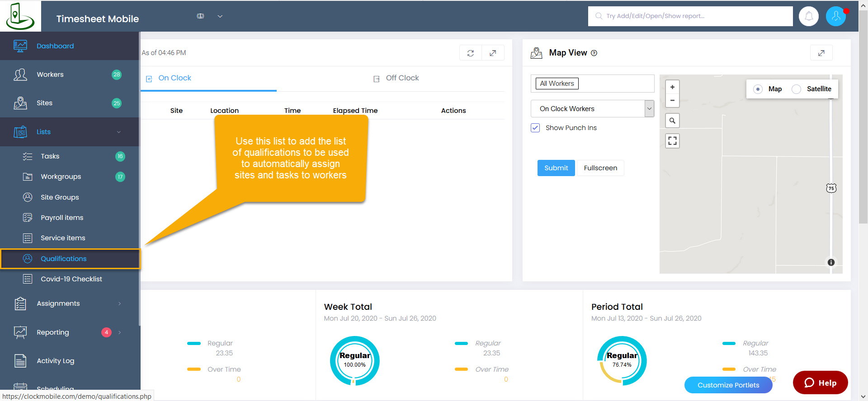Select the Satellite radio option

(x=797, y=89)
